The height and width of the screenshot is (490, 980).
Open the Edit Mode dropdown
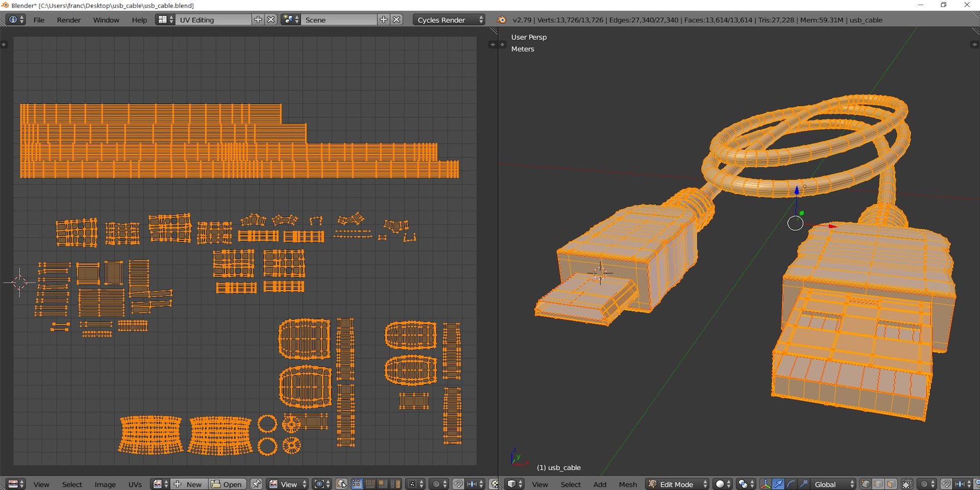tap(677, 484)
